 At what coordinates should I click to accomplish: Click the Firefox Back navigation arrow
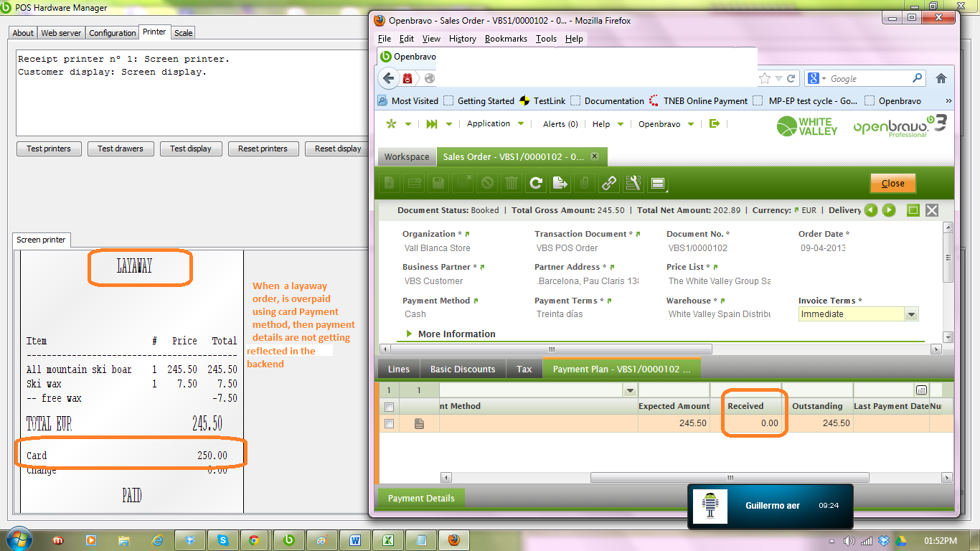[x=388, y=78]
